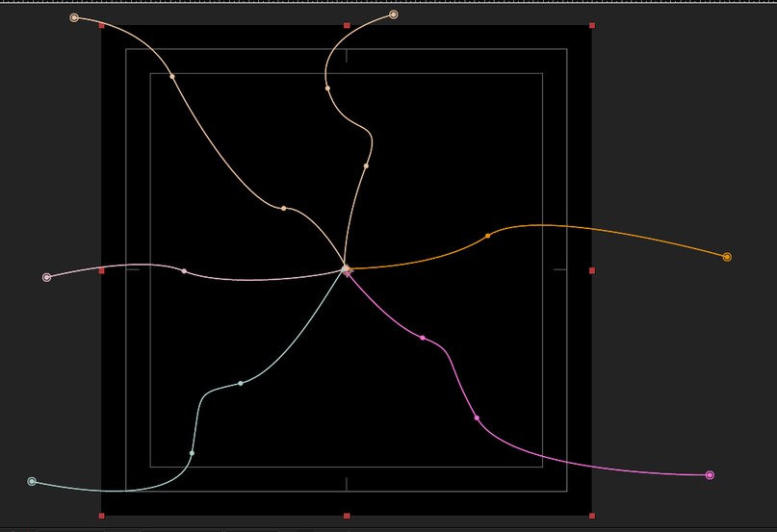Click the bottom-center red bounding box handle
The width and height of the screenshot is (777, 532).
(x=347, y=517)
